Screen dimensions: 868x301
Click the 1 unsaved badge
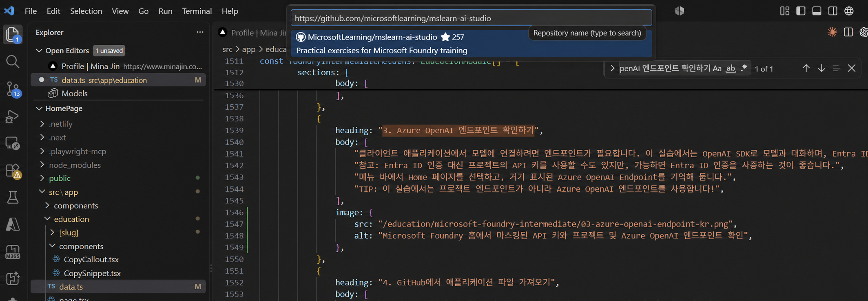(x=109, y=51)
